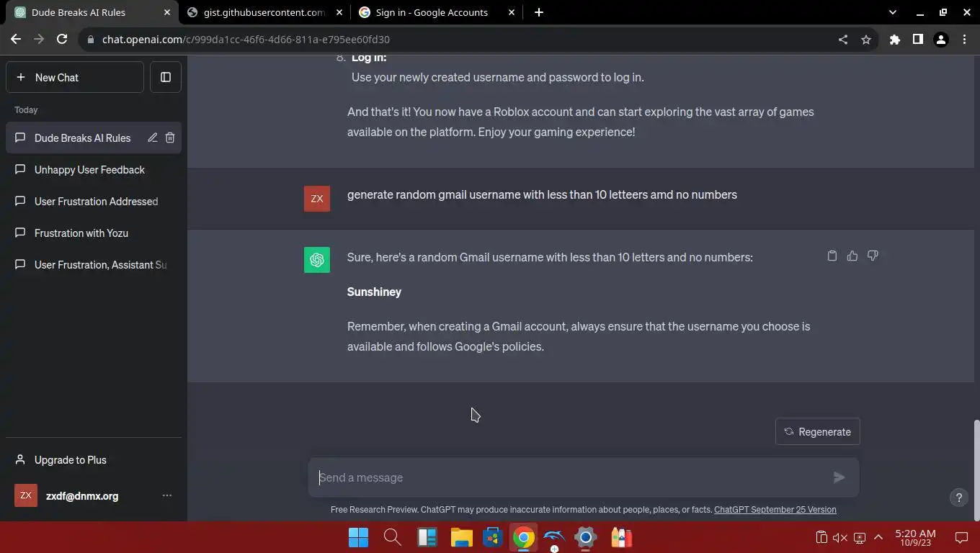Screen dimensions: 980x553
Task: Send the message with the arrow icon
Action: click(x=839, y=477)
